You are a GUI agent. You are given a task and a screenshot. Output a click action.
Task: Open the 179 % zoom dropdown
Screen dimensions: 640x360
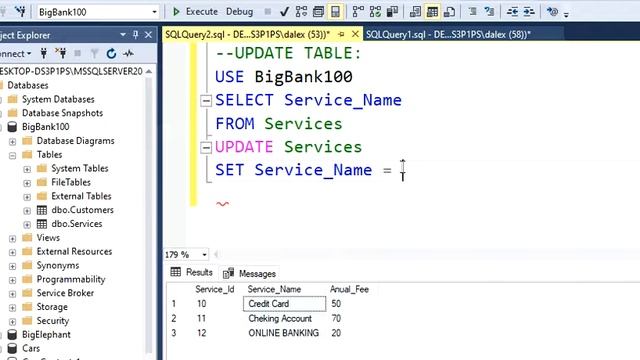pos(204,255)
